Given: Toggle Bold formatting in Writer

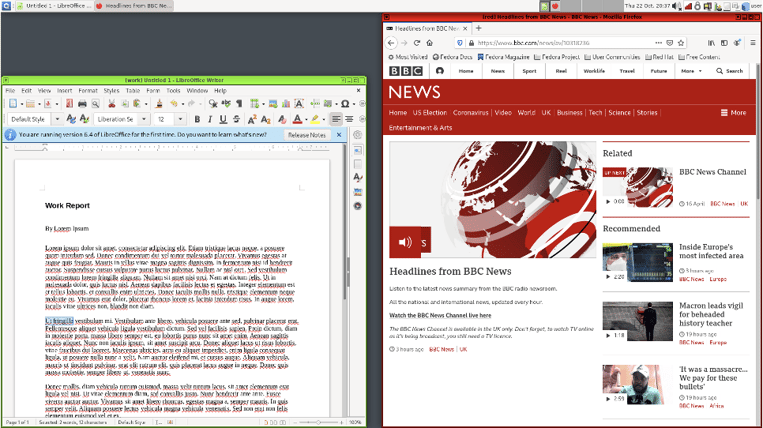Looking at the screenshot, I should [x=197, y=119].
